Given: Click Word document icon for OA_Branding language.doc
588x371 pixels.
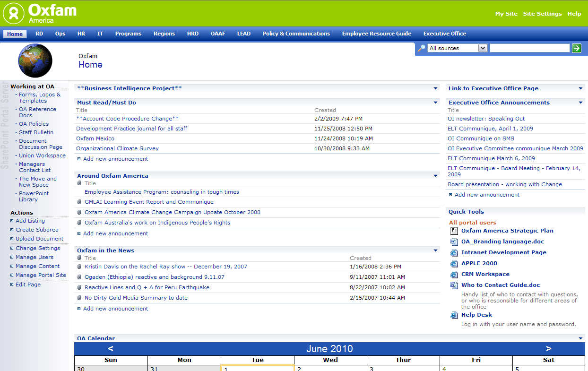Looking at the screenshot, I should coord(454,242).
